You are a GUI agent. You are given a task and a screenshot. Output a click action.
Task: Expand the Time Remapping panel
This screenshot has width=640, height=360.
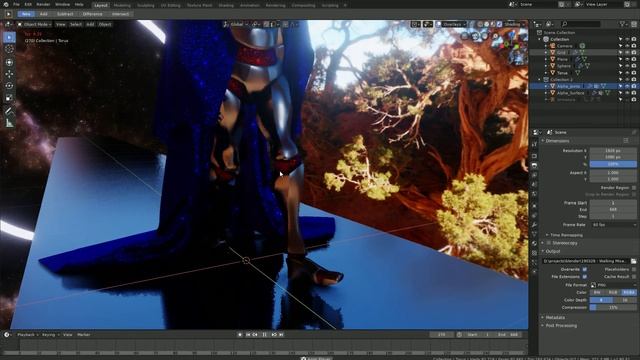(x=566, y=235)
